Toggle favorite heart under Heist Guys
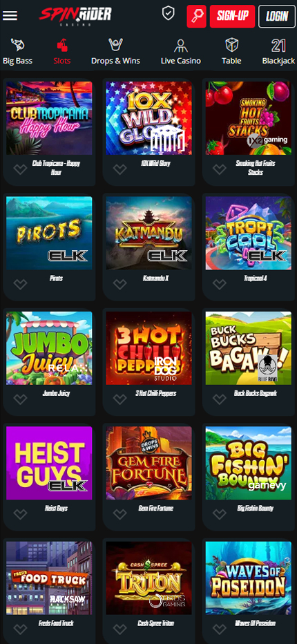 tap(20, 514)
